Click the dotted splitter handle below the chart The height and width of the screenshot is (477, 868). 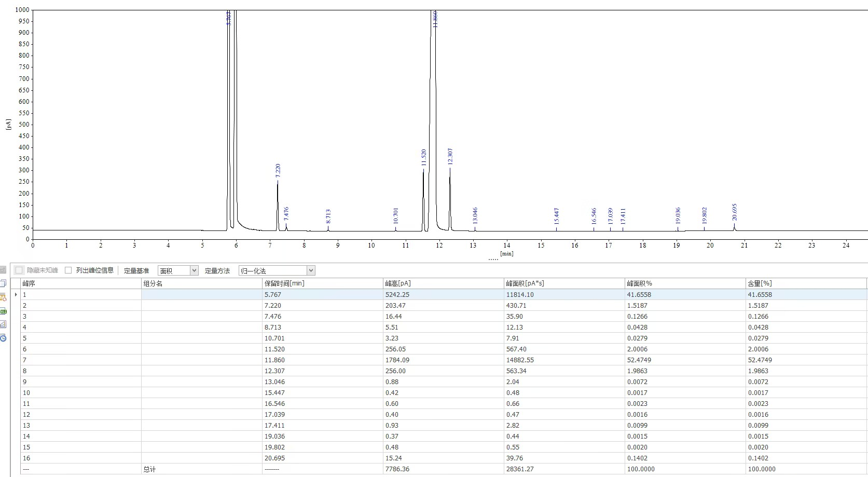(493, 260)
